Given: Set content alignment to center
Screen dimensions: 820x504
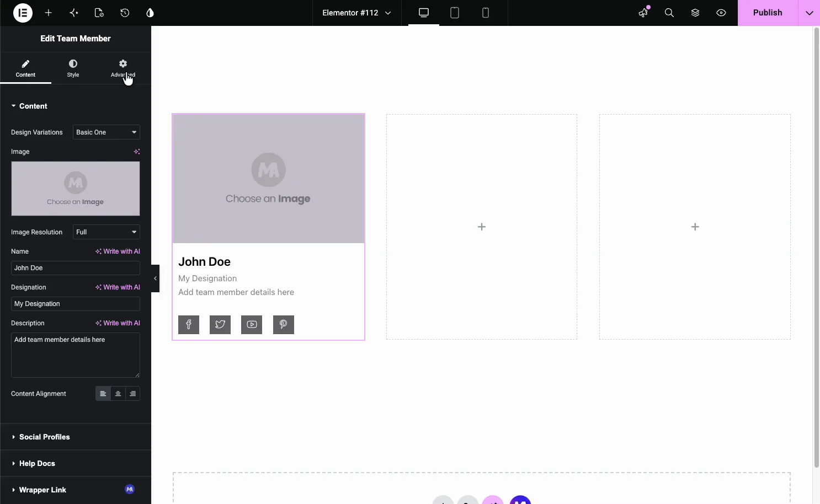Looking at the screenshot, I should pos(118,394).
